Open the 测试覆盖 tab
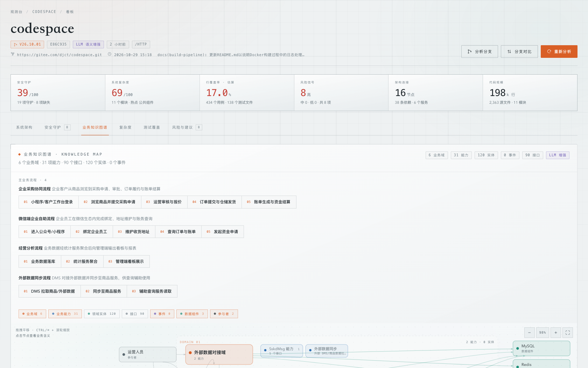 (x=152, y=128)
